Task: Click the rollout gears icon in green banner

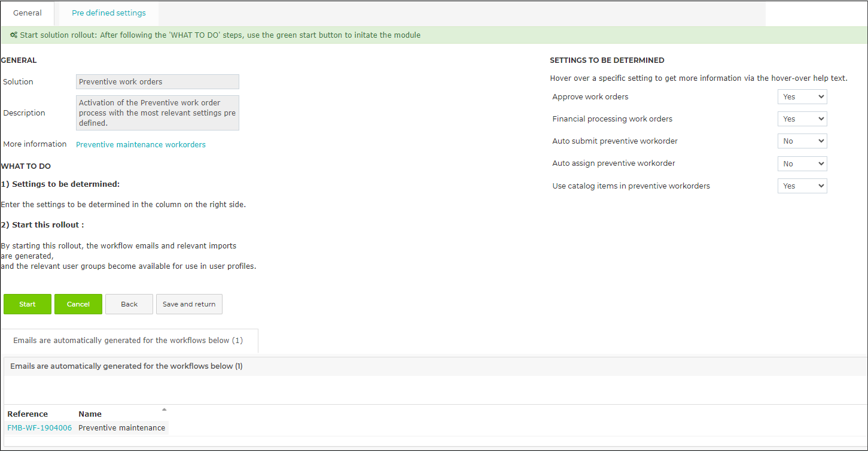Action: (14, 35)
